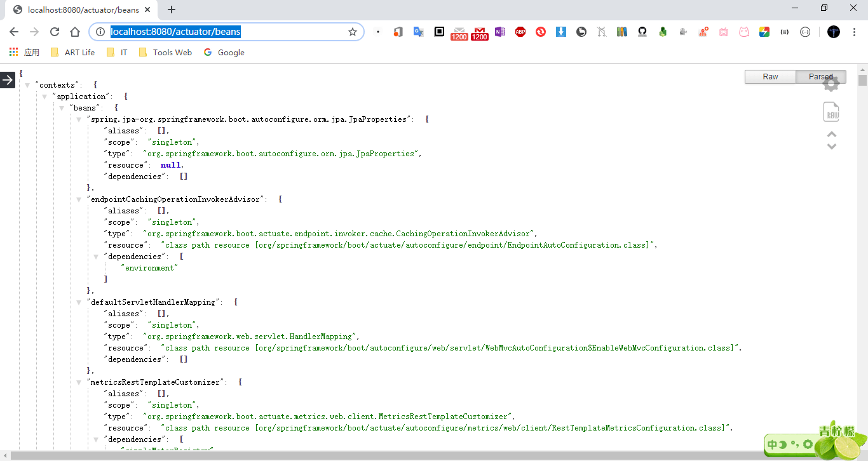The image size is (868, 461).
Task: Open the gray mail checker showing 1200
Action: tap(459, 33)
